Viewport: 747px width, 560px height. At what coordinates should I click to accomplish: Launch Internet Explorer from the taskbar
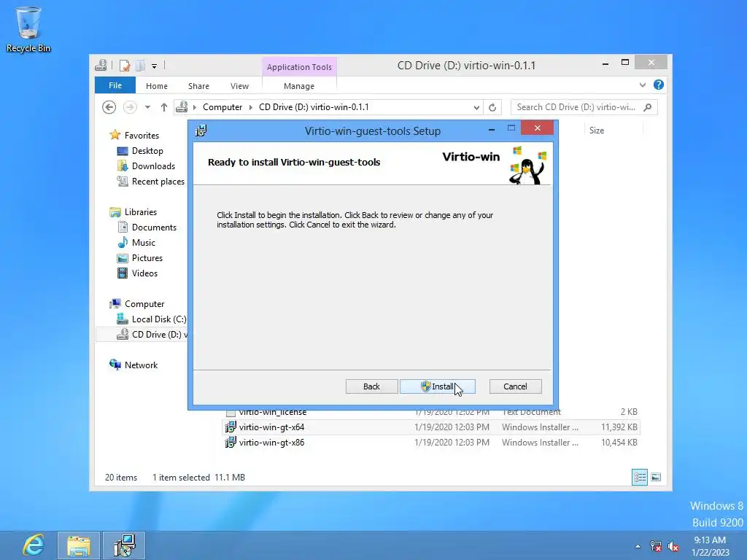pyautogui.click(x=33, y=545)
